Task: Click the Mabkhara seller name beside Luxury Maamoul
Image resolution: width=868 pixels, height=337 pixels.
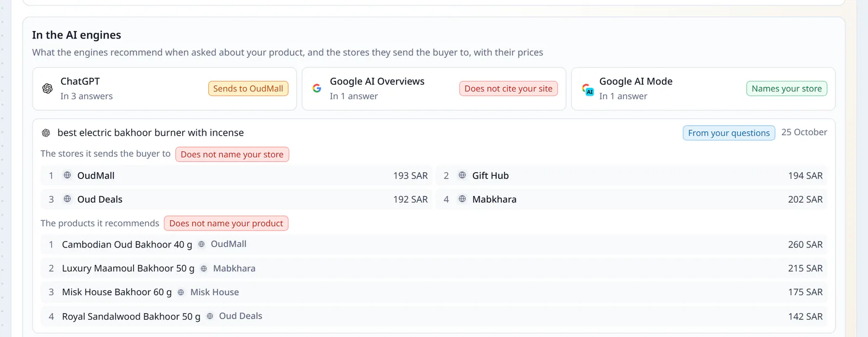Action: coord(234,269)
